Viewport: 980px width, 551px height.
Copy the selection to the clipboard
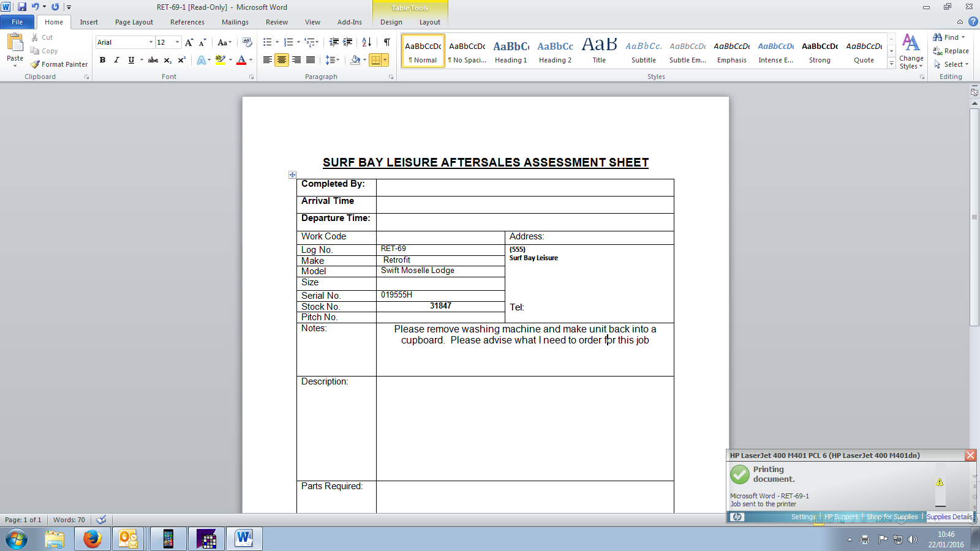coord(44,51)
